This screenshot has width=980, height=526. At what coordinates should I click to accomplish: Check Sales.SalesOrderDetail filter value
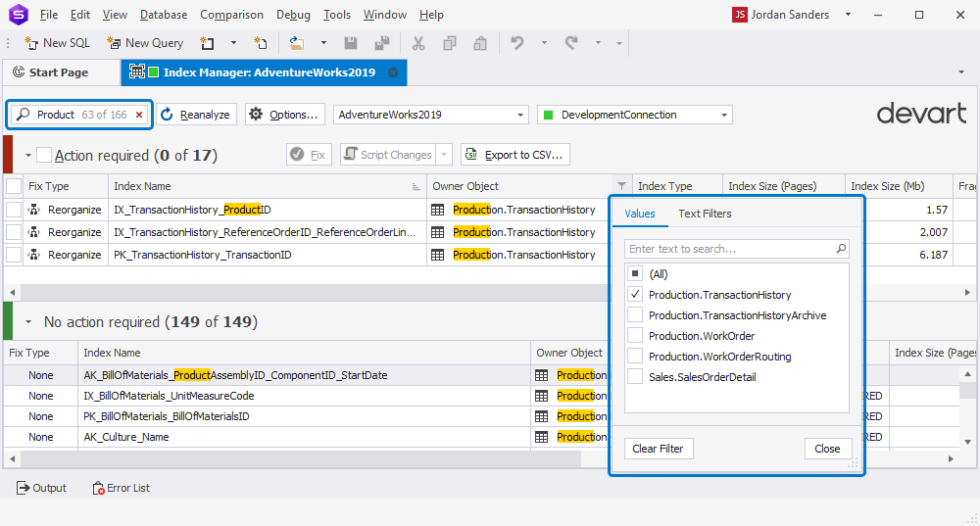(x=635, y=377)
